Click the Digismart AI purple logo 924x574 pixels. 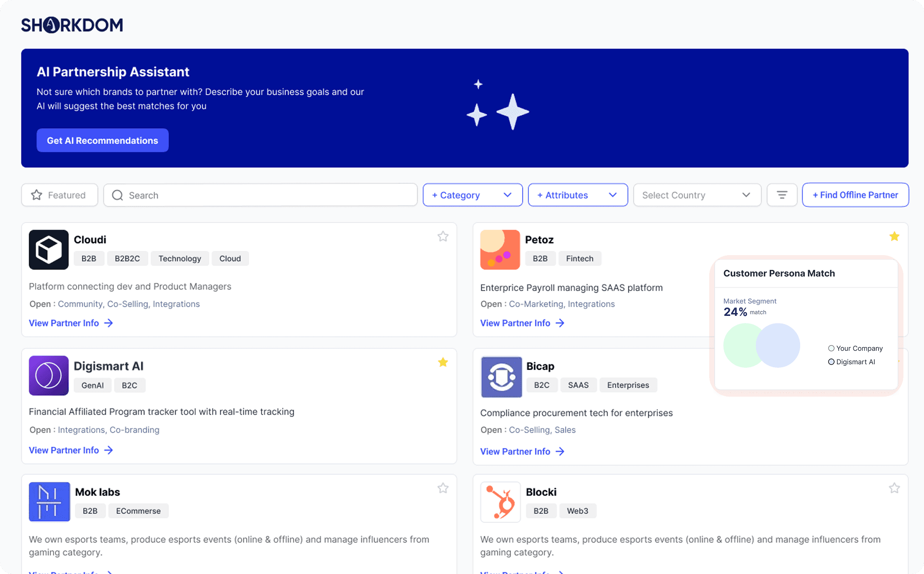49,375
